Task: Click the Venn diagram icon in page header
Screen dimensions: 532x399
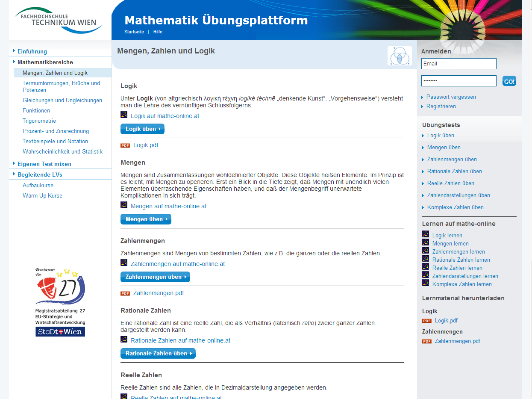Action: tap(400, 56)
